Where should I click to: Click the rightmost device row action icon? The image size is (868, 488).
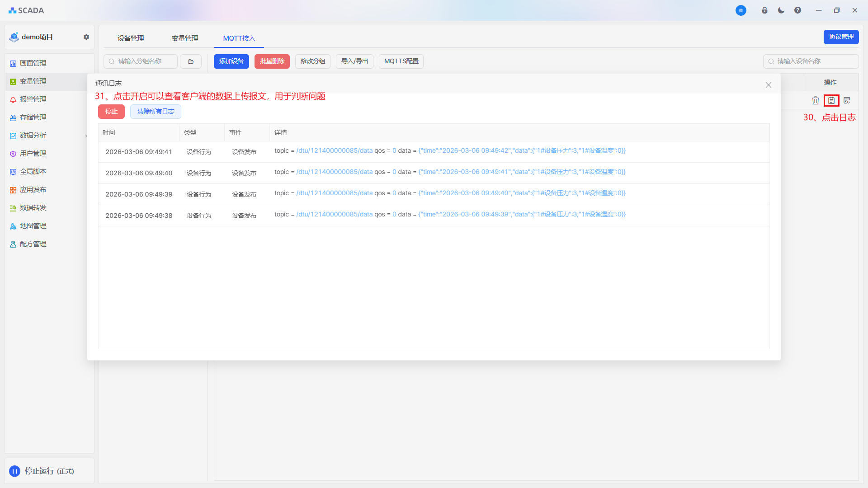coord(847,100)
